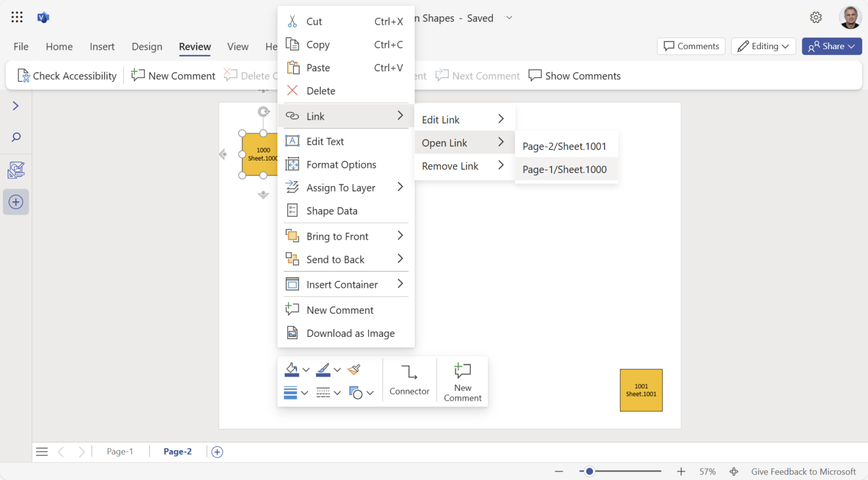Switch the Editing mode selector
Screen dimensions: 868x480
coord(763,46)
